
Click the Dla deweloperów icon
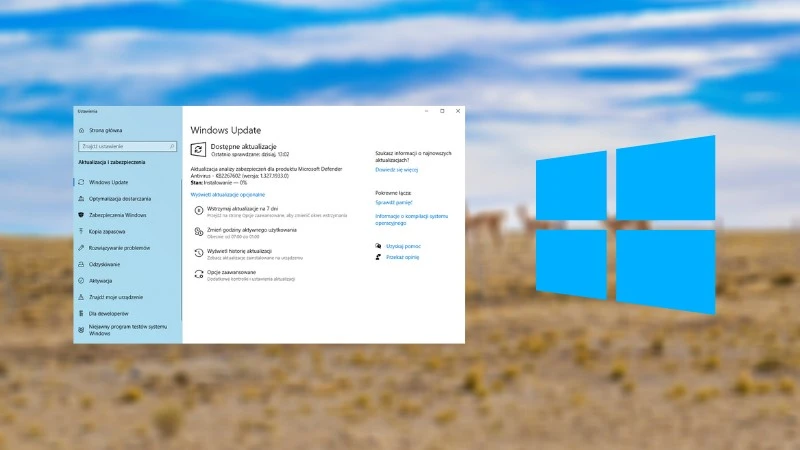(x=81, y=313)
